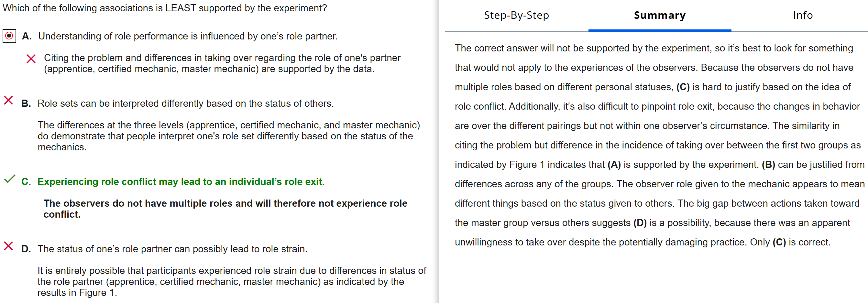The height and width of the screenshot is (303, 868).
Task: Click the green checkmark beside answer C
Action: coord(9,179)
